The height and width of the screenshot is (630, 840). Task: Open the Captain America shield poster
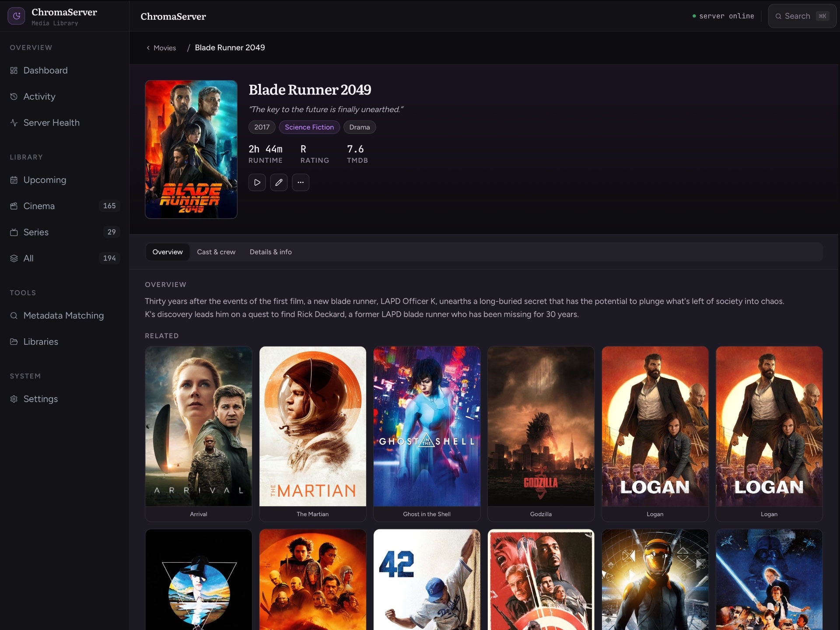tap(541, 580)
